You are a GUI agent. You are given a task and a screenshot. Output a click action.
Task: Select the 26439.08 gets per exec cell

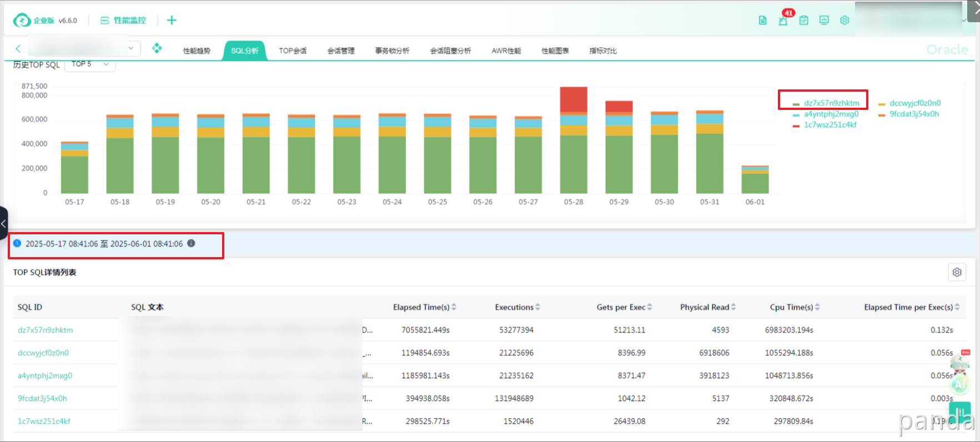pyautogui.click(x=630, y=421)
